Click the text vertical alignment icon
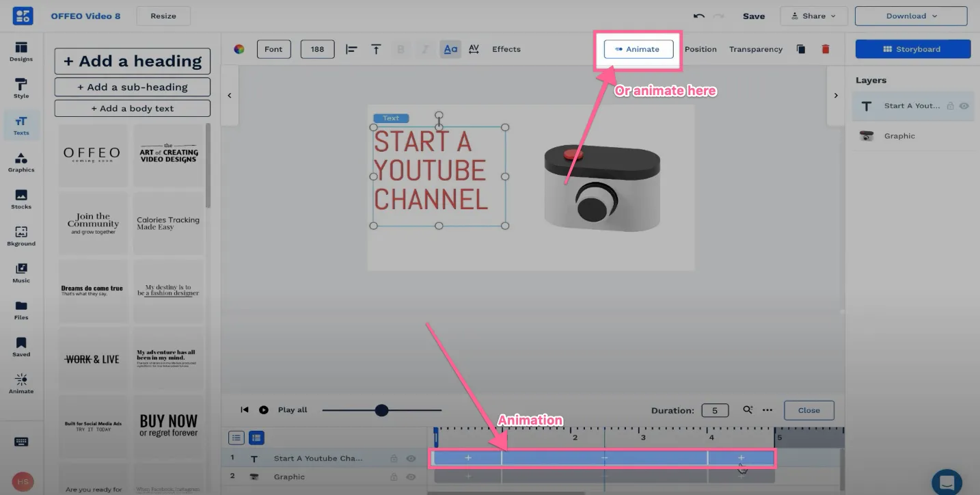 (x=376, y=49)
